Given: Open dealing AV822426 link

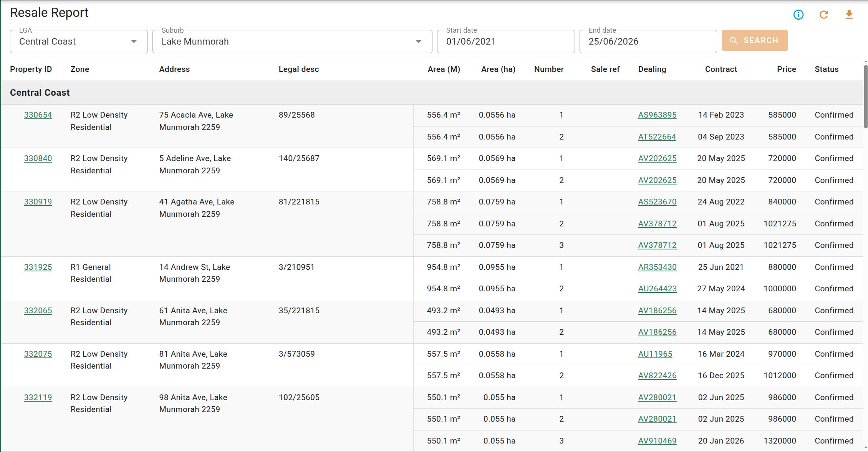Looking at the screenshot, I should point(658,376).
